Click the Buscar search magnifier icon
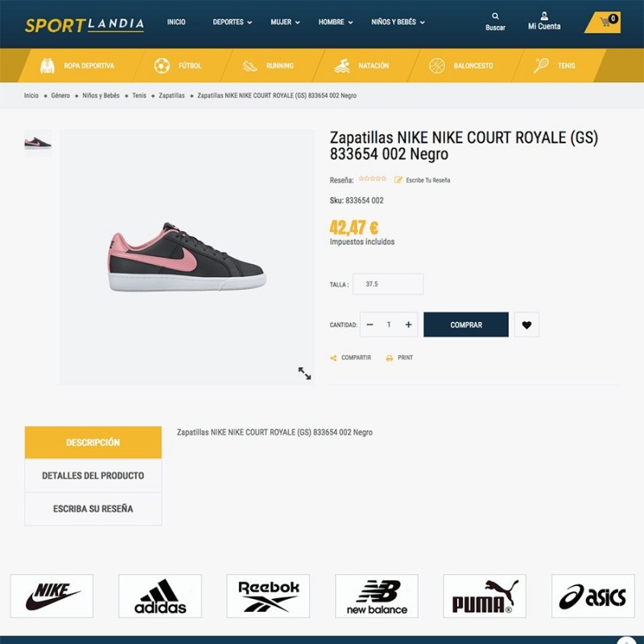This screenshot has width=644, height=644. coord(495,16)
